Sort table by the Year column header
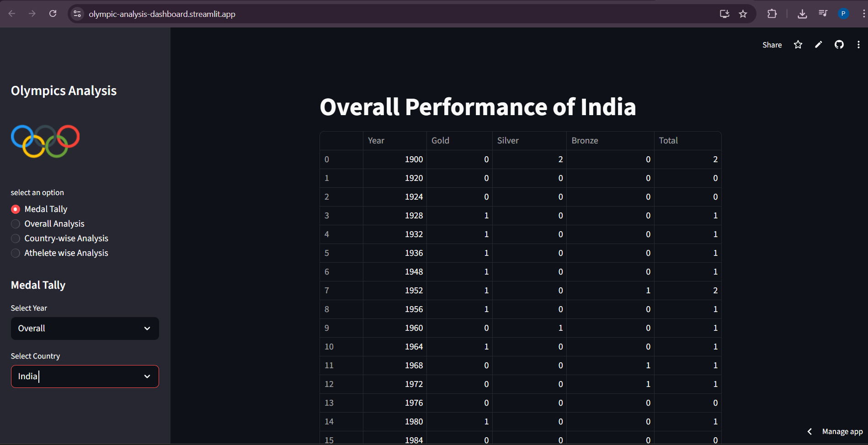 (x=395, y=141)
